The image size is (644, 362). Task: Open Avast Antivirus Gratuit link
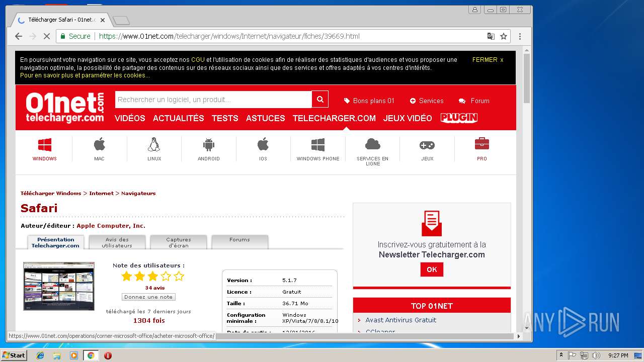(x=400, y=320)
